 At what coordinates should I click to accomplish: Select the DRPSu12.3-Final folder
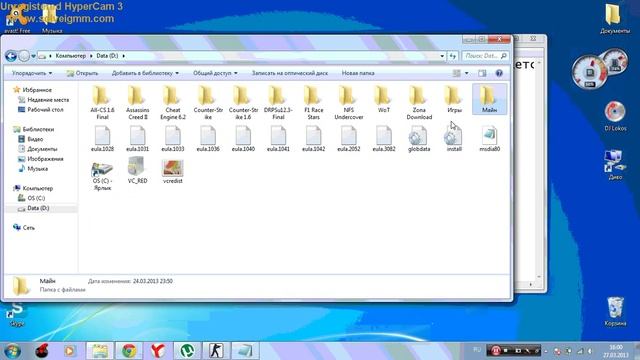pyautogui.click(x=278, y=102)
